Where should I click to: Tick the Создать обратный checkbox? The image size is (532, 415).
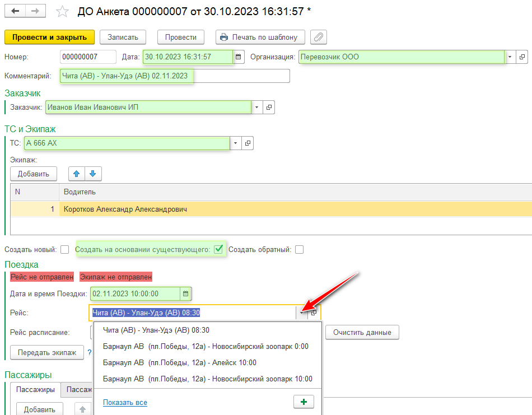click(x=300, y=250)
